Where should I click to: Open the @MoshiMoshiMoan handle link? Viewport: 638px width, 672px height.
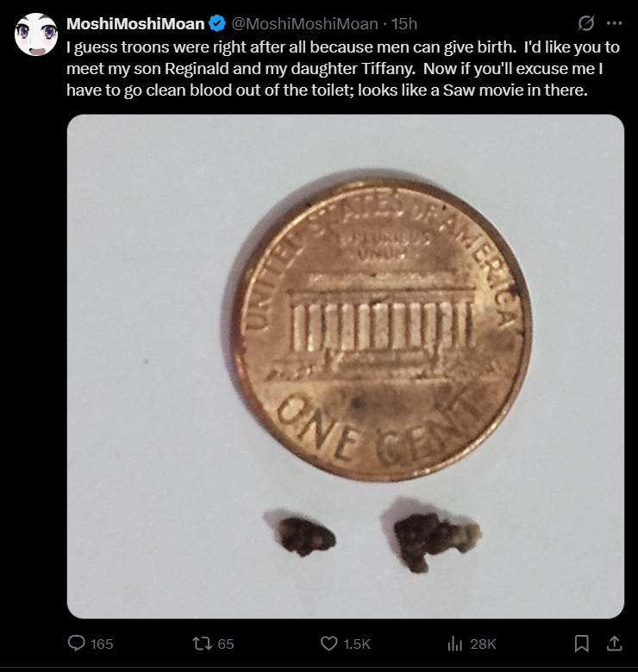305,24
